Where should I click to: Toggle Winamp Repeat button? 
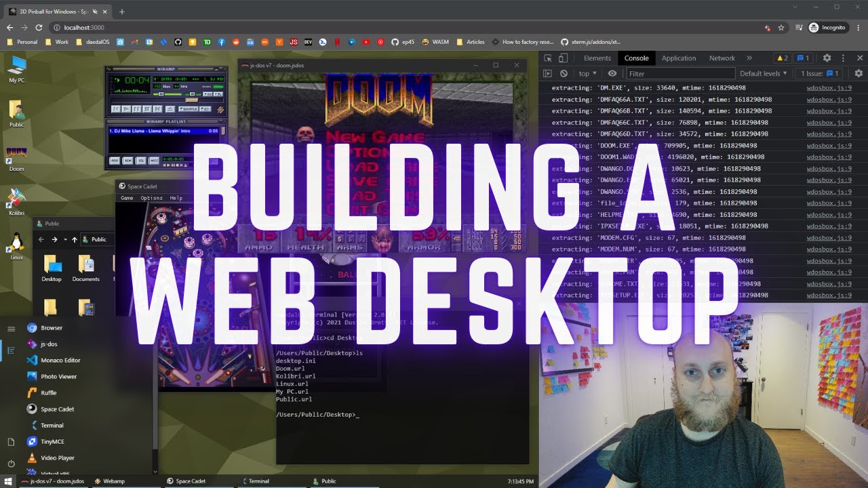click(x=205, y=109)
